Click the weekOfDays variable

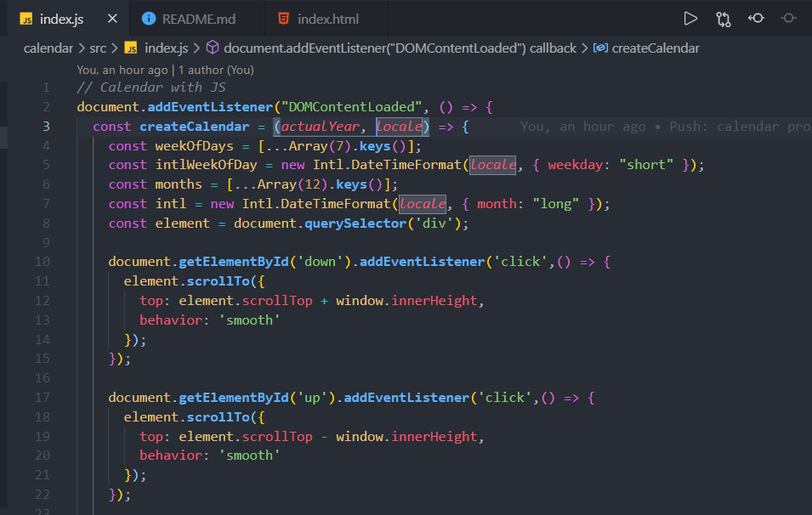tap(194, 146)
